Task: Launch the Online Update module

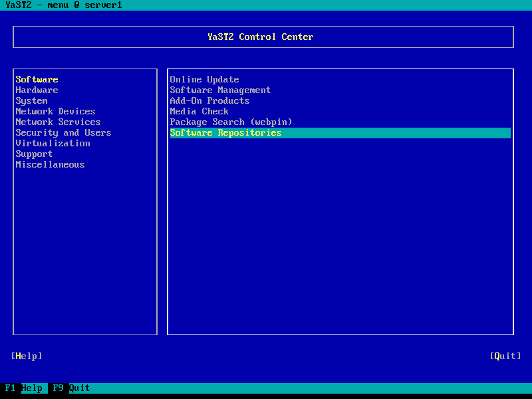Action: point(204,79)
